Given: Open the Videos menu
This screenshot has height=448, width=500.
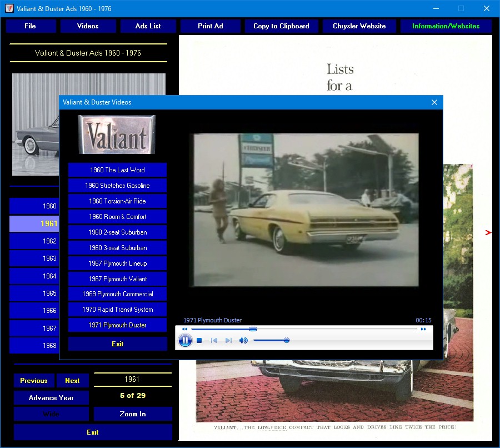Looking at the screenshot, I should click(88, 26).
